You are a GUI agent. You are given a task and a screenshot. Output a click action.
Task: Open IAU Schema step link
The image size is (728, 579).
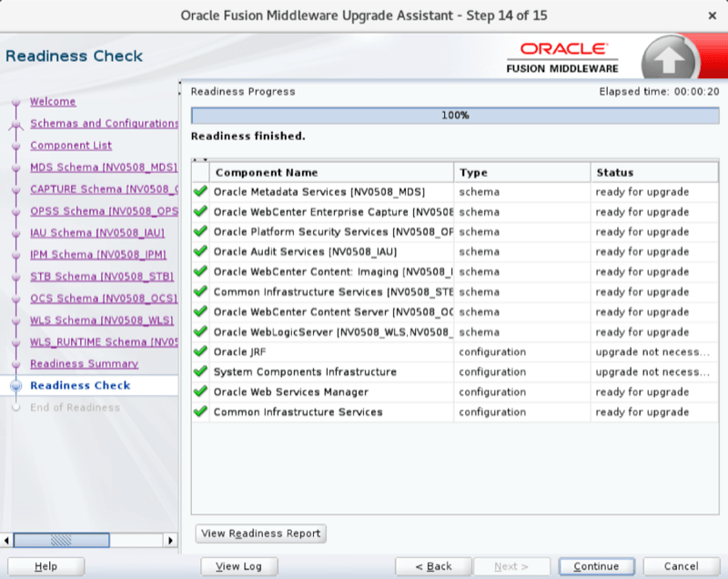point(97,232)
